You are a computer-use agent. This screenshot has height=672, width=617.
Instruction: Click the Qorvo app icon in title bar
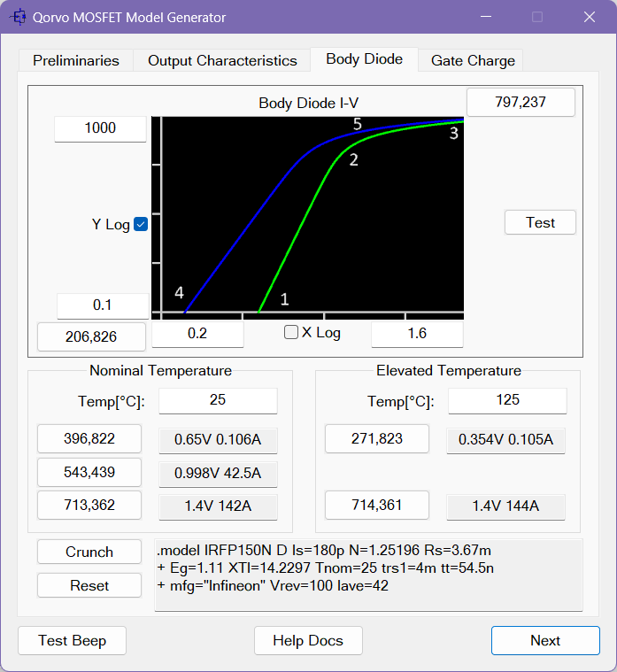tap(17, 18)
